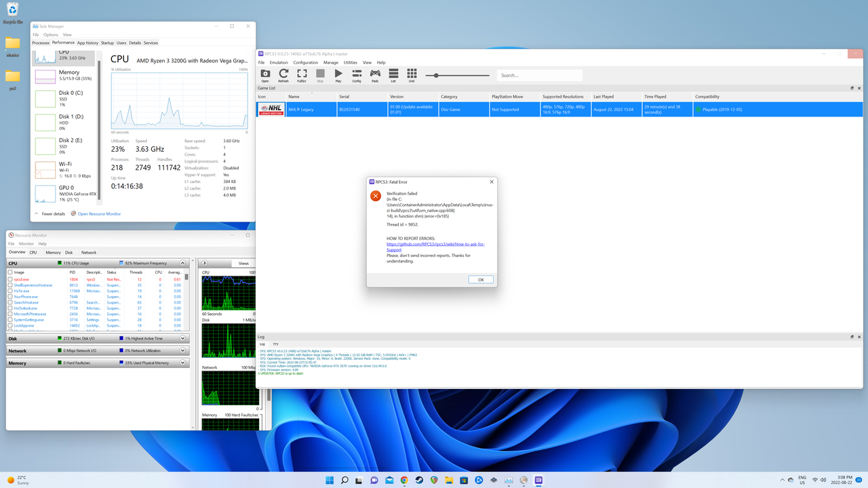Sort game list by Compatibility column

tap(777, 96)
